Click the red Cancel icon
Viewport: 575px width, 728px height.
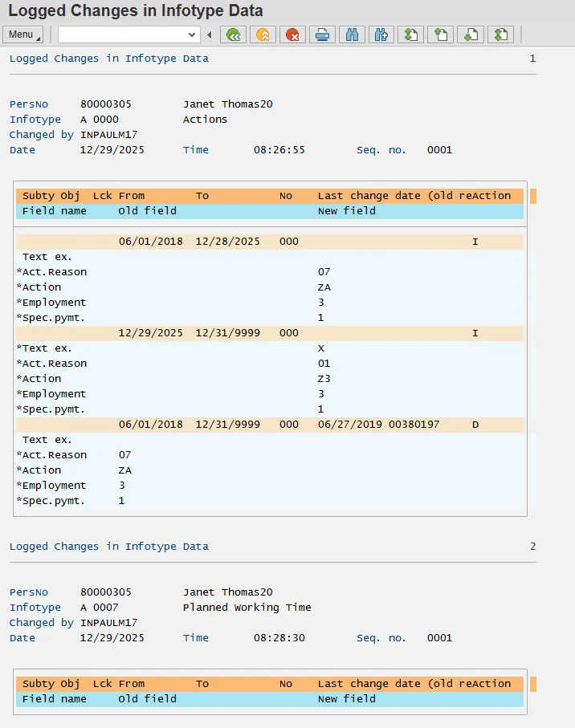292,35
